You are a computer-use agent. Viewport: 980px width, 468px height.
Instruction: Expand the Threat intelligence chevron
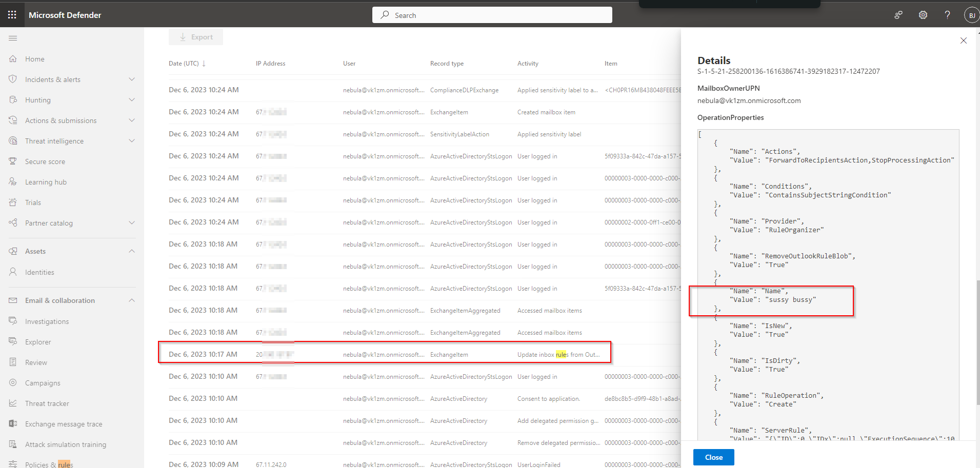point(132,141)
